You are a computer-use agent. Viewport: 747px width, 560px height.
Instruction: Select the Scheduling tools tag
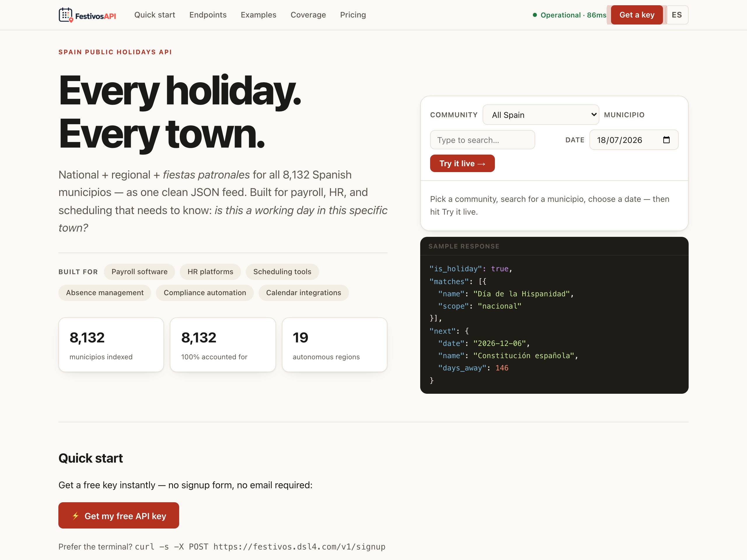pos(282,272)
